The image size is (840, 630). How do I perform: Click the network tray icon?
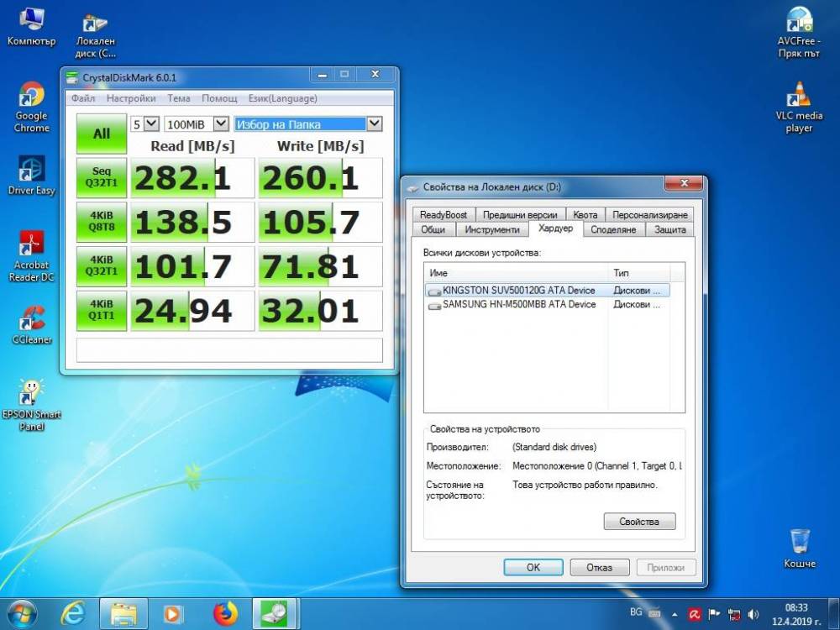tap(734, 615)
